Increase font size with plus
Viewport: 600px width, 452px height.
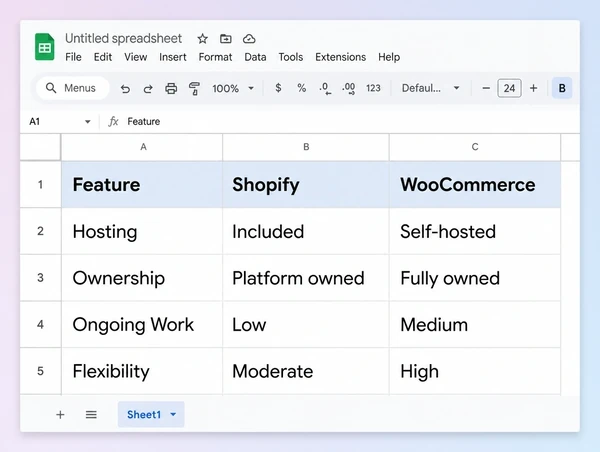[x=533, y=88]
